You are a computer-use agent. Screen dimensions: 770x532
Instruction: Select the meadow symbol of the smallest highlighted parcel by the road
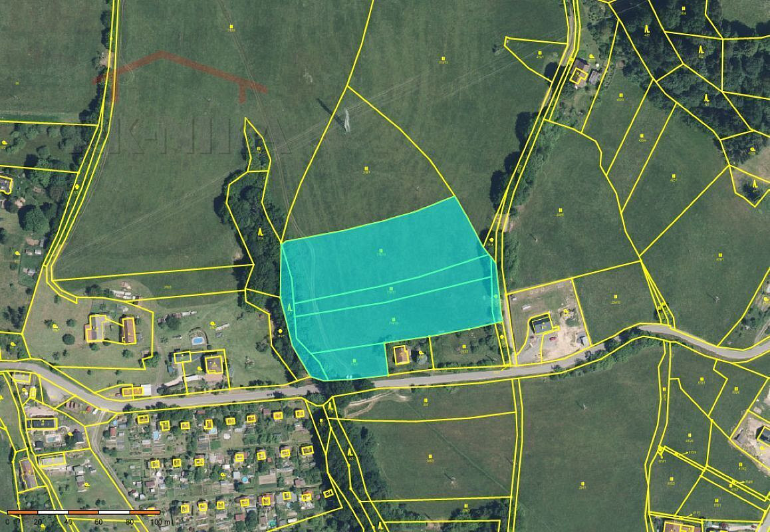[354, 361]
